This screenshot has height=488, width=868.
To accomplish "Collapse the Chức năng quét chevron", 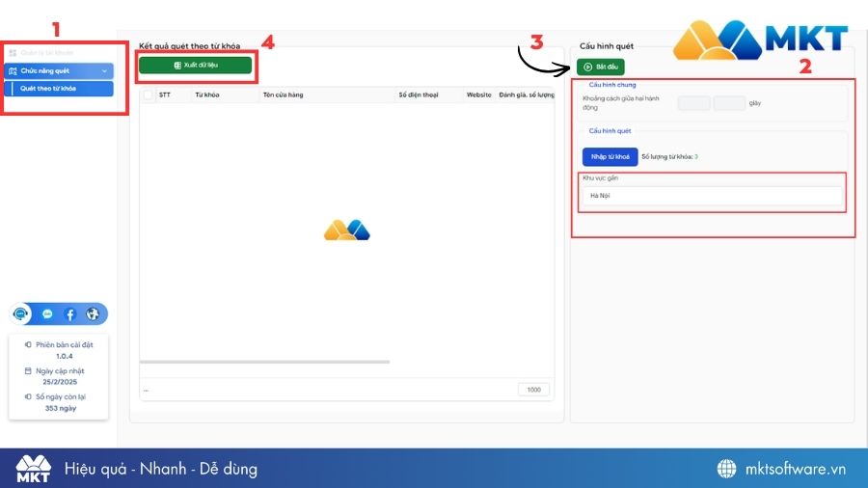I will [x=104, y=71].
